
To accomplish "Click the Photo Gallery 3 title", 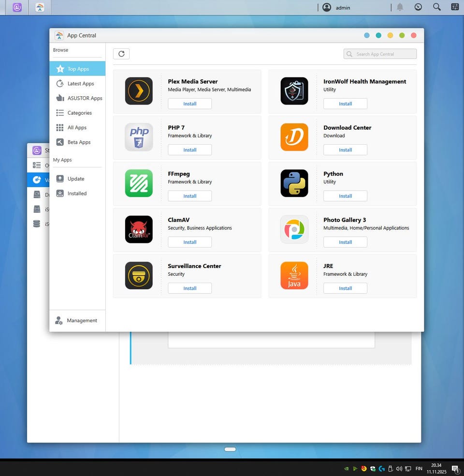I will [345, 220].
